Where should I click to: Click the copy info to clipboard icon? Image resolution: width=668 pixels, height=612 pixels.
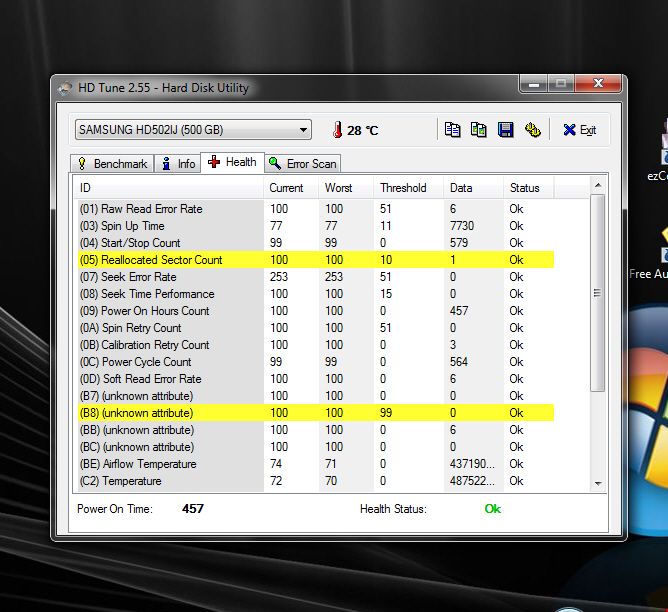click(x=452, y=130)
